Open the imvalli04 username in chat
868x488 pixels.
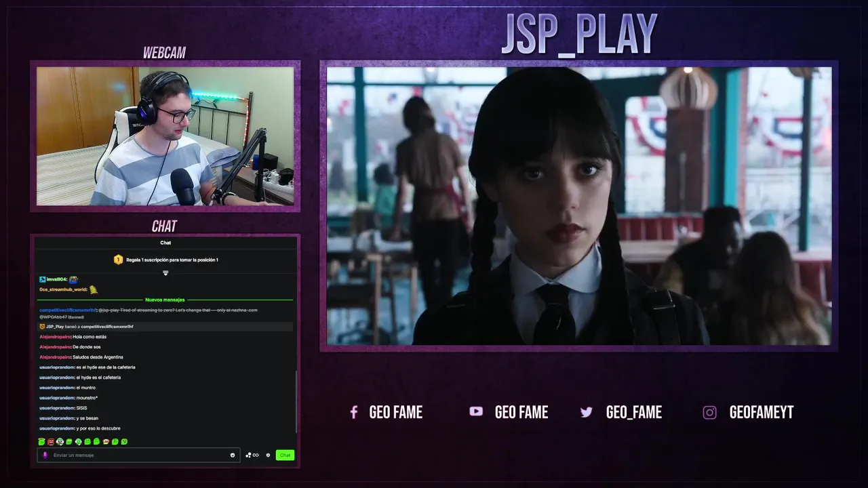click(56, 279)
